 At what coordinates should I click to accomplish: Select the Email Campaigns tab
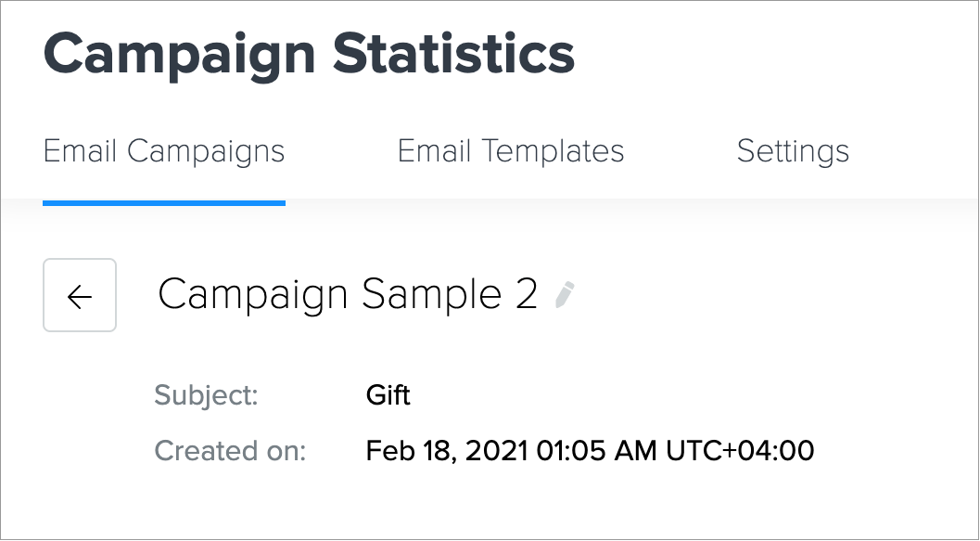click(164, 151)
